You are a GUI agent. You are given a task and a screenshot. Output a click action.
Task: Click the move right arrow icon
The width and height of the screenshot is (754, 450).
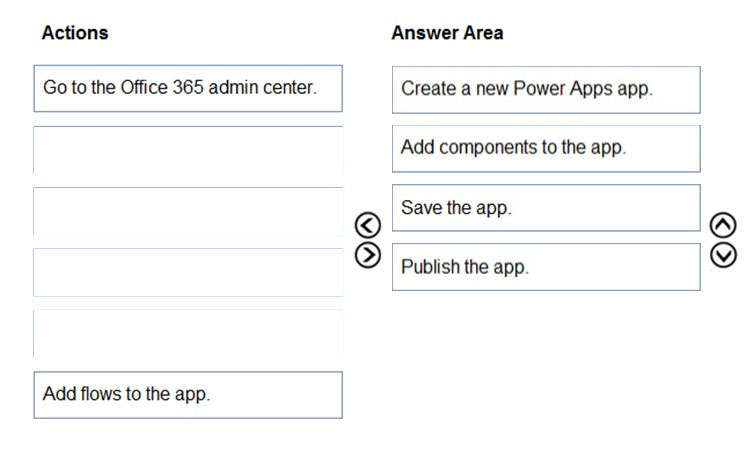[368, 255]
